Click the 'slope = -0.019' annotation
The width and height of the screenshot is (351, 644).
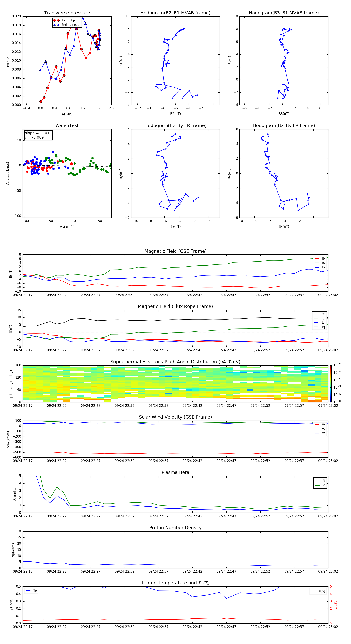tap(38, 133)
